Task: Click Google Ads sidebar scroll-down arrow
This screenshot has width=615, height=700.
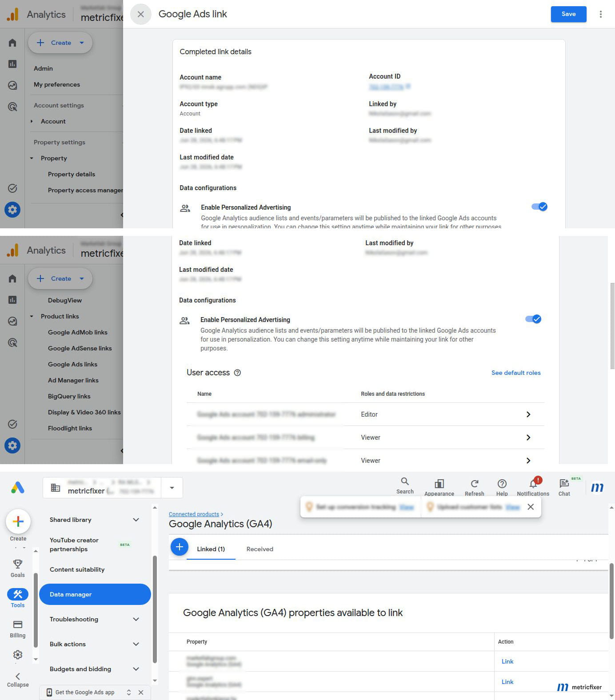Action: [36, 660]
